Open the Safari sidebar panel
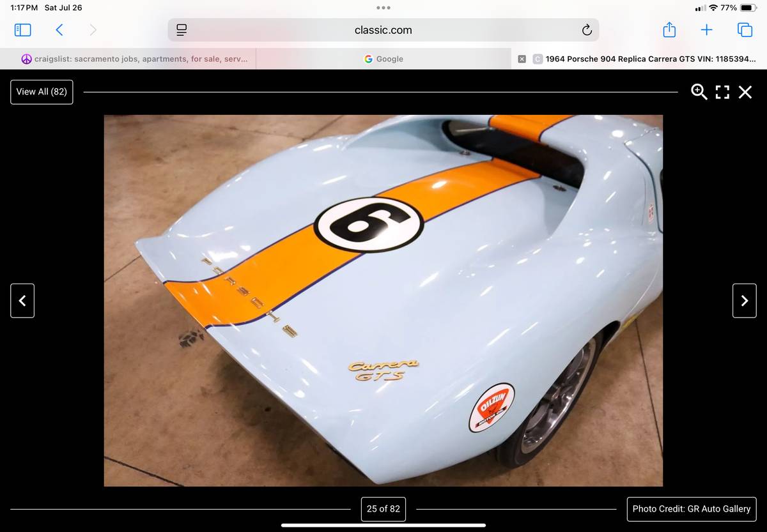The image size is (767, 532). pyautogui.click(x=22, y=30)
